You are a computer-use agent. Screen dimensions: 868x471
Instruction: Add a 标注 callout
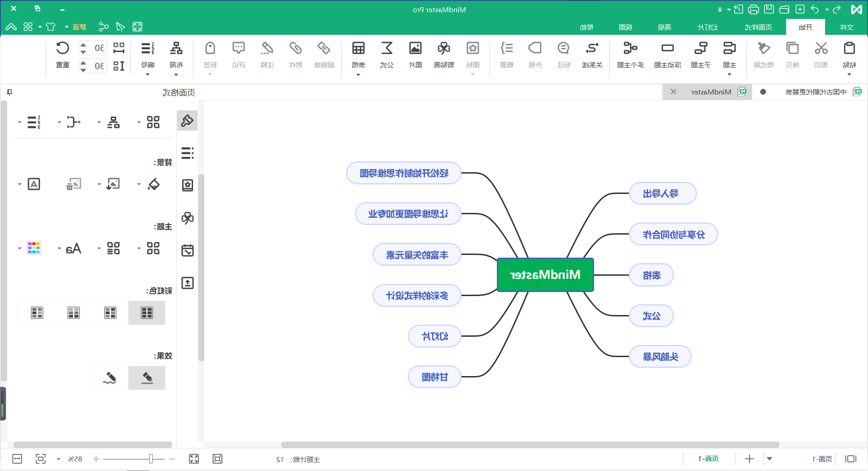coord(563,55)
